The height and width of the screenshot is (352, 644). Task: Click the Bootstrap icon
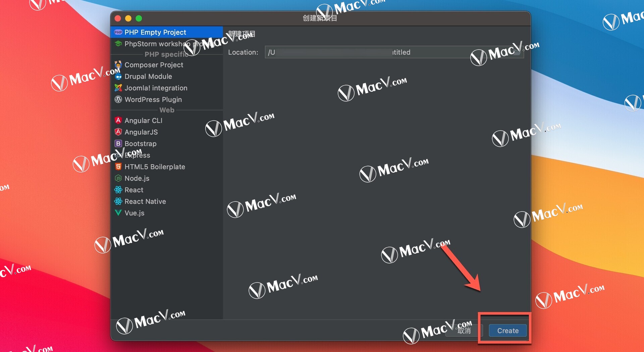pos(118,143)
